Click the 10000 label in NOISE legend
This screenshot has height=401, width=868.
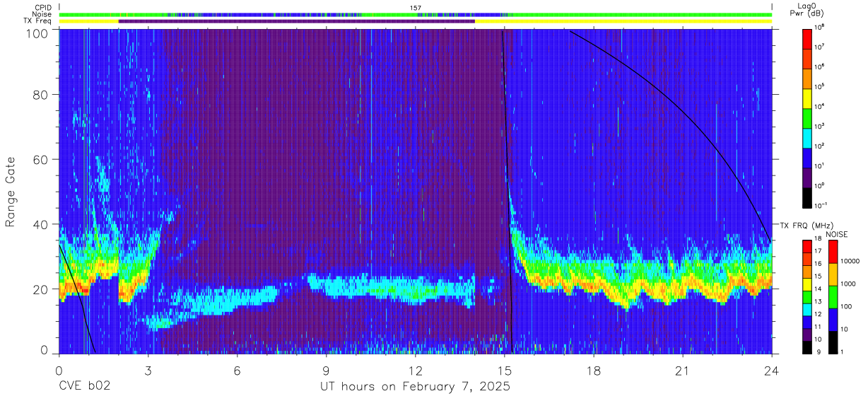[850, 262]
